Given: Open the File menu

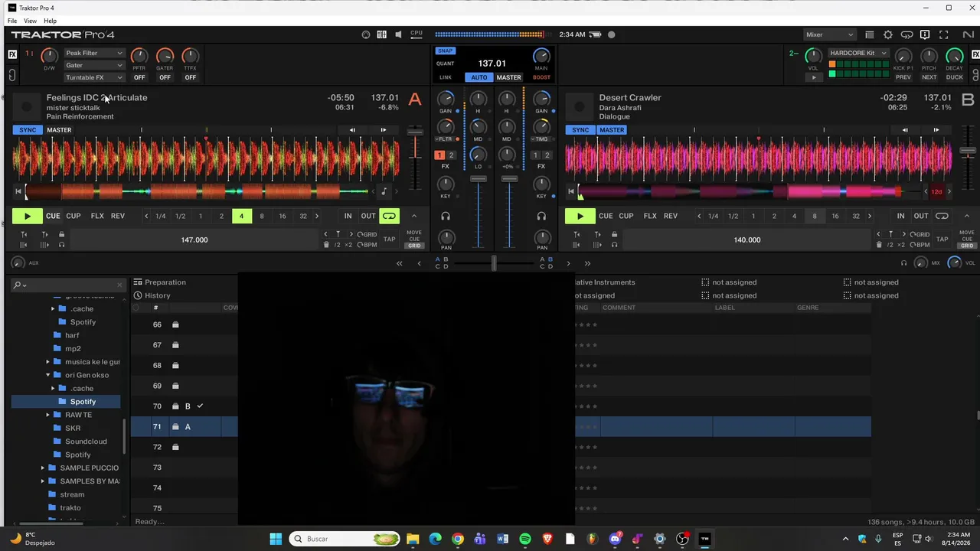Looking at the screenshot, I should (x=12, y=21).
